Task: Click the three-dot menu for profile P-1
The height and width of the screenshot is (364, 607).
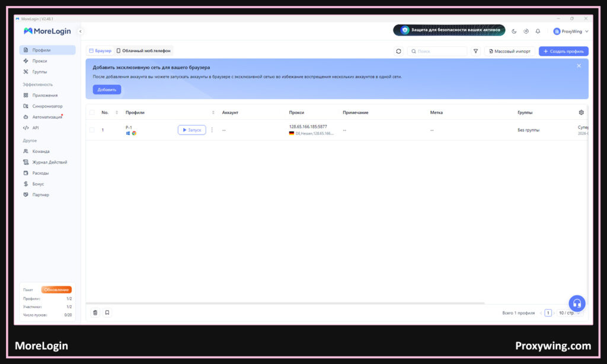Action: click(x=212, y=130)
